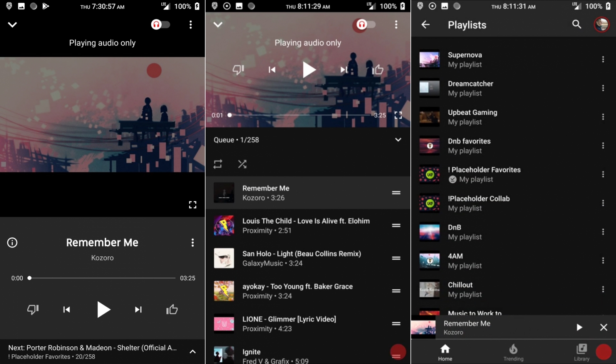The width and height of the screenshot is (616, 364).
Task: Toggle audio-only switch at 7:30 player
Action: click(161, 25)
